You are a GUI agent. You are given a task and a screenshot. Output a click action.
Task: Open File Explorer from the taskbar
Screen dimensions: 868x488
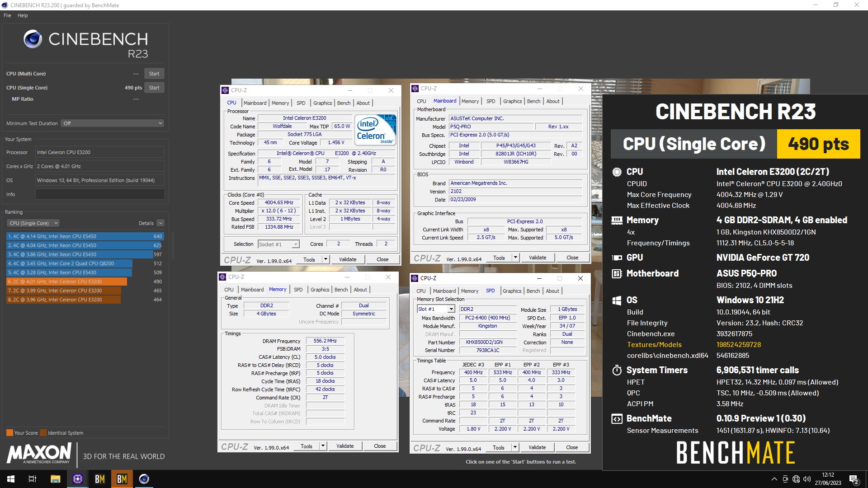pyautogui.click(x=55, y=479)
